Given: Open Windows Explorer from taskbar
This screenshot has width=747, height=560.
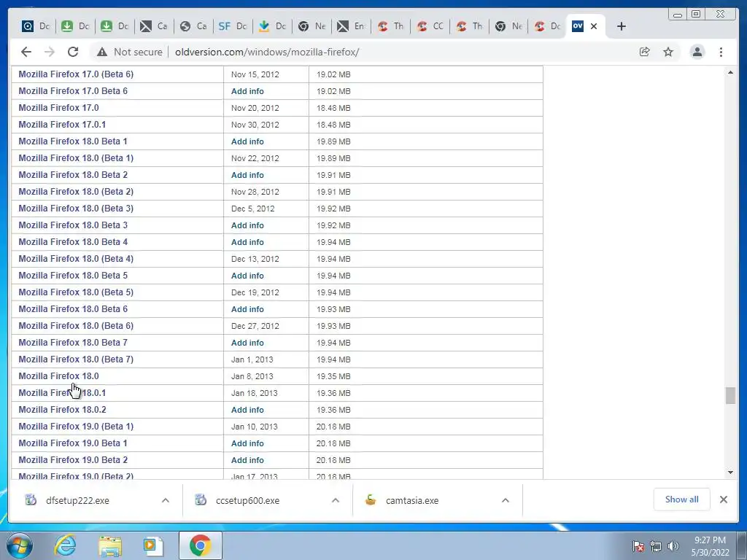Looking at the screenshot, I should (110, 545).
